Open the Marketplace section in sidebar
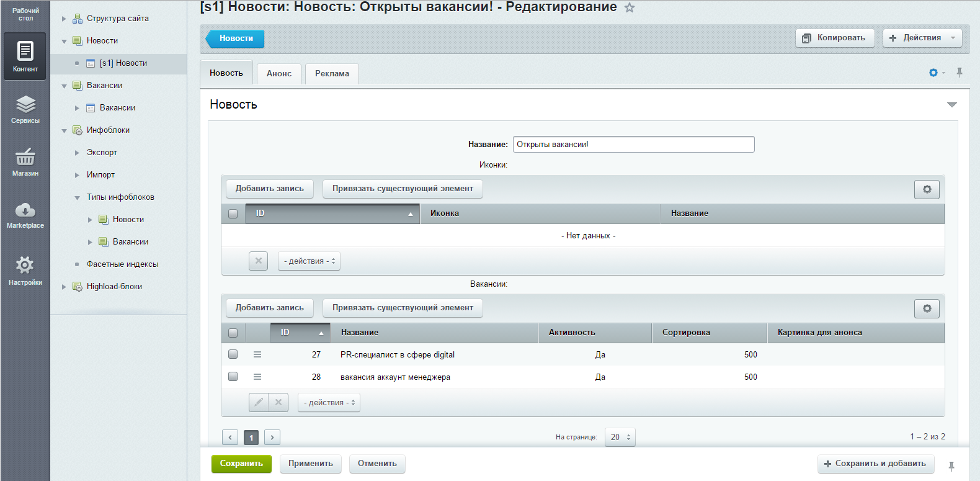 tap(25, 215)
